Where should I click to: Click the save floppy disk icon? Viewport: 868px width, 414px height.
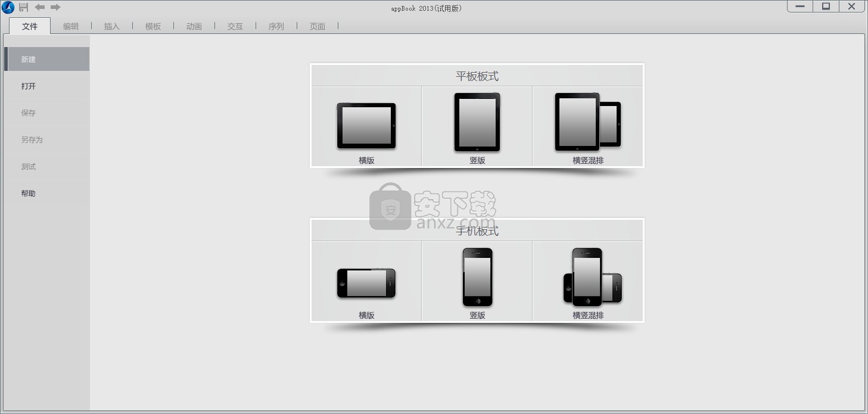tap(24, 7)
